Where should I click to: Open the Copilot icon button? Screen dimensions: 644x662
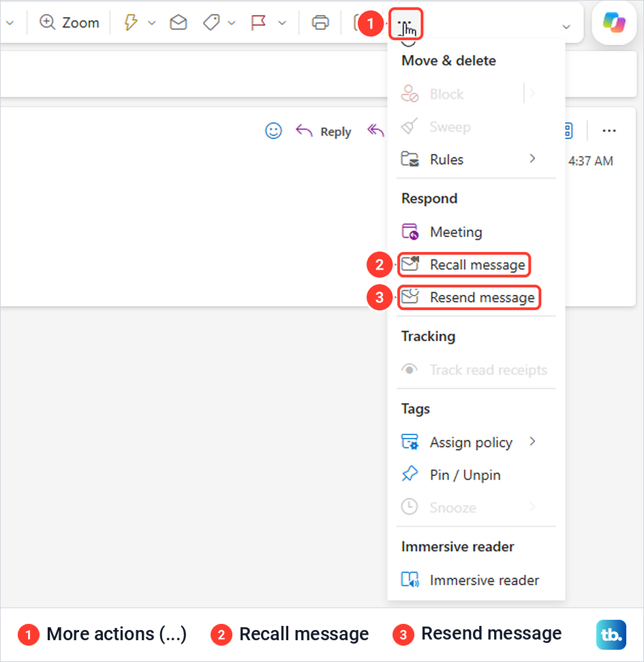(614, 22)
